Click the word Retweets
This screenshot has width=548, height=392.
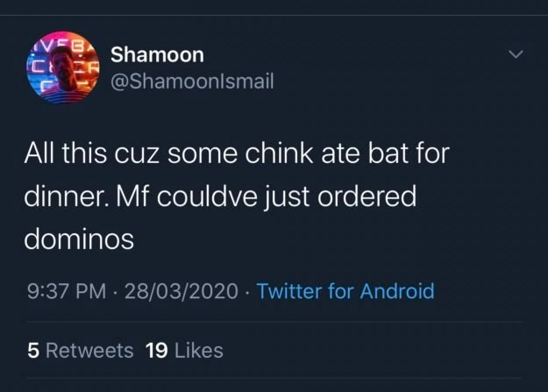pos(89,351)
